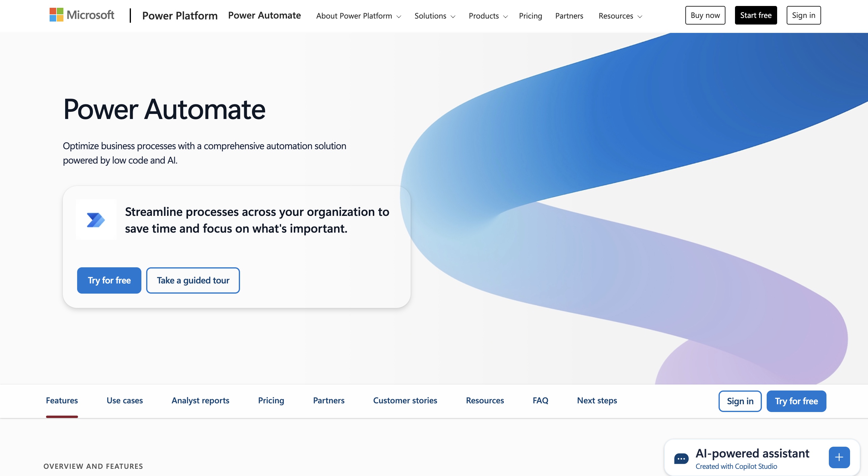Click Sign in on the section bar
Screen dimensions: 868x476
(x=740, y=401)
